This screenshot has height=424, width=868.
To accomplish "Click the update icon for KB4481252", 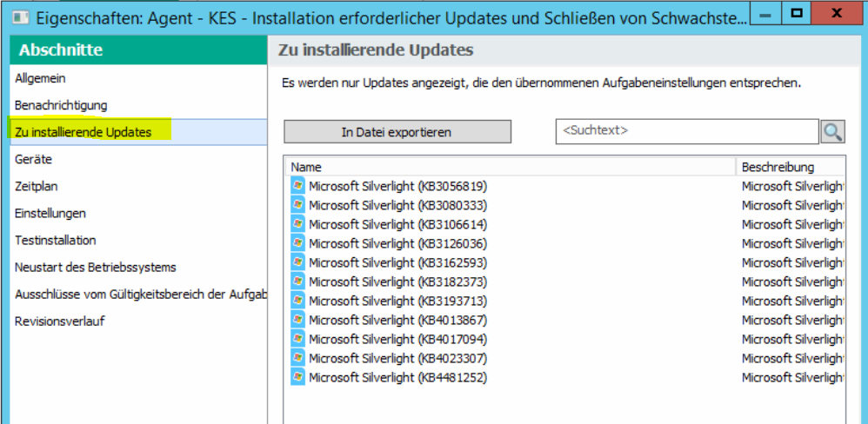I will [x=297, y=378].
